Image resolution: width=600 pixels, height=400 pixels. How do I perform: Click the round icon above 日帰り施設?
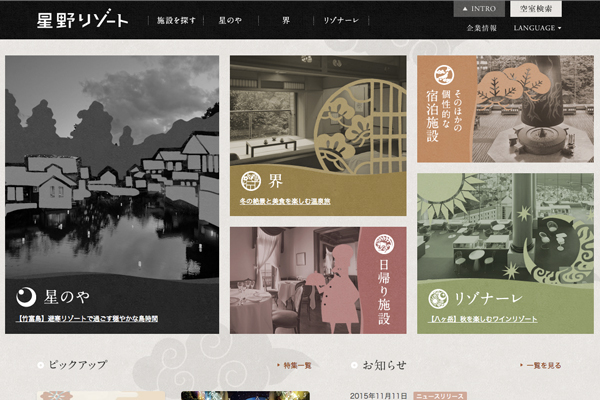384,244
